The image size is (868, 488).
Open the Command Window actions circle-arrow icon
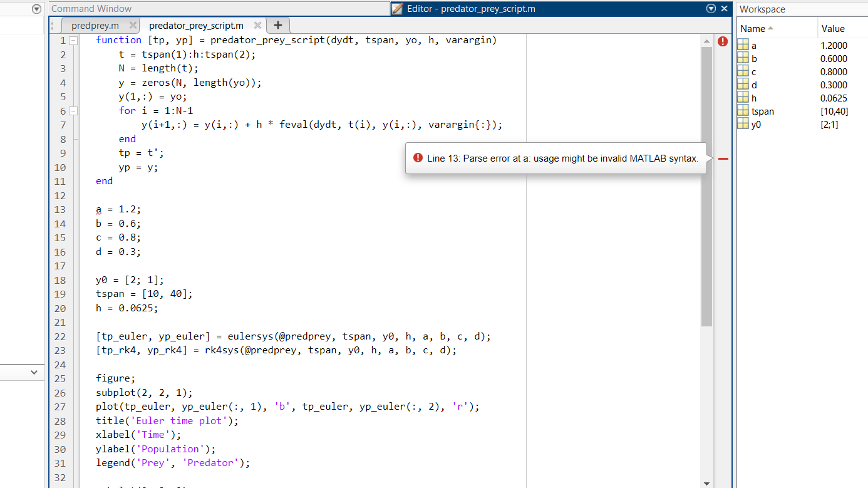point(36,9)
